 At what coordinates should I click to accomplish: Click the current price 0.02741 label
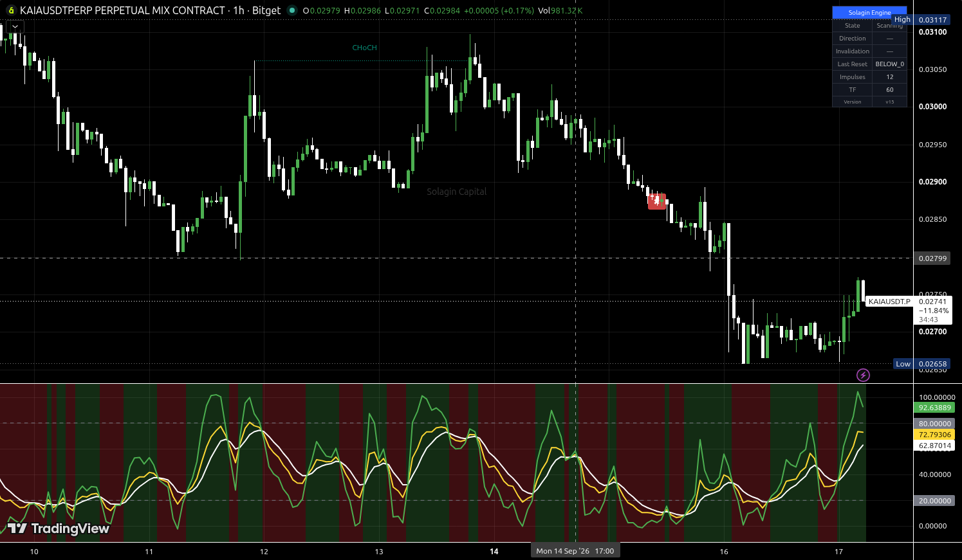932,302
